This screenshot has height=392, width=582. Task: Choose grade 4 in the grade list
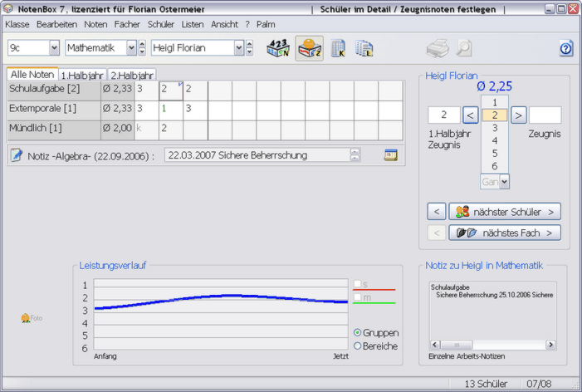tap(495, 140)
